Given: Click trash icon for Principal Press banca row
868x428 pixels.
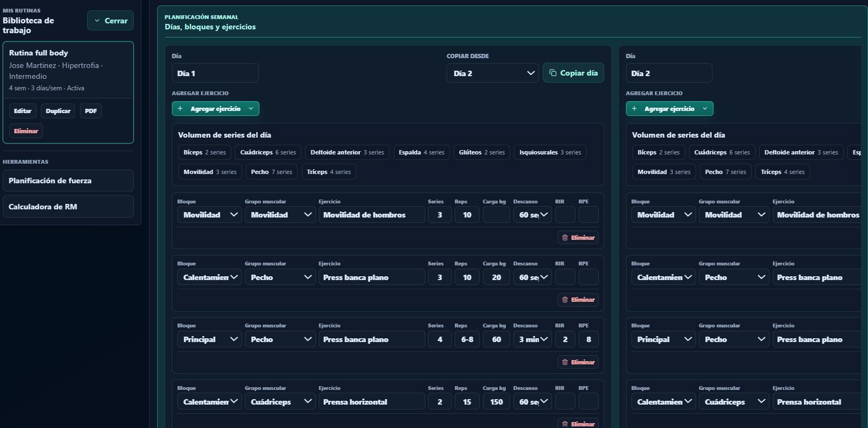Looking at the screenshot, I should (565, 362).
